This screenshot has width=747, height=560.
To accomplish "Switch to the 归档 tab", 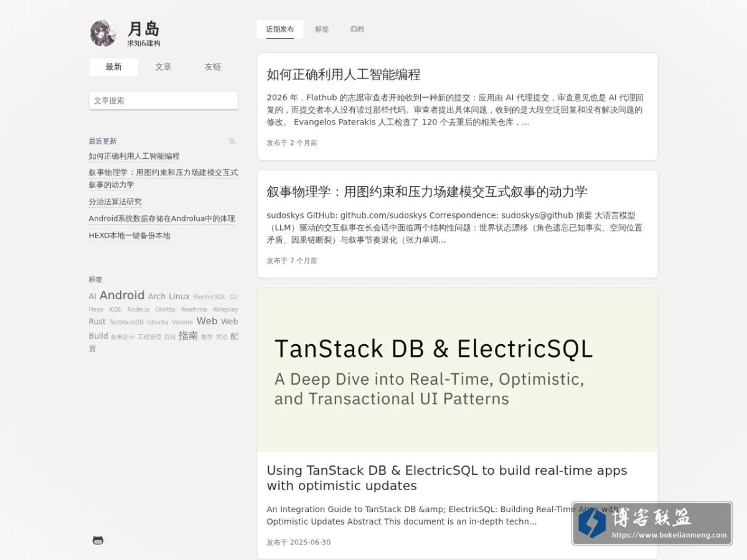I will coord(357,29).
